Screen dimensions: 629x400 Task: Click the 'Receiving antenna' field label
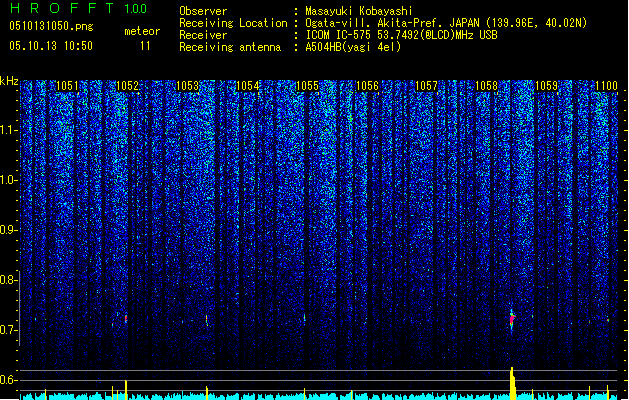pos(230,47)
